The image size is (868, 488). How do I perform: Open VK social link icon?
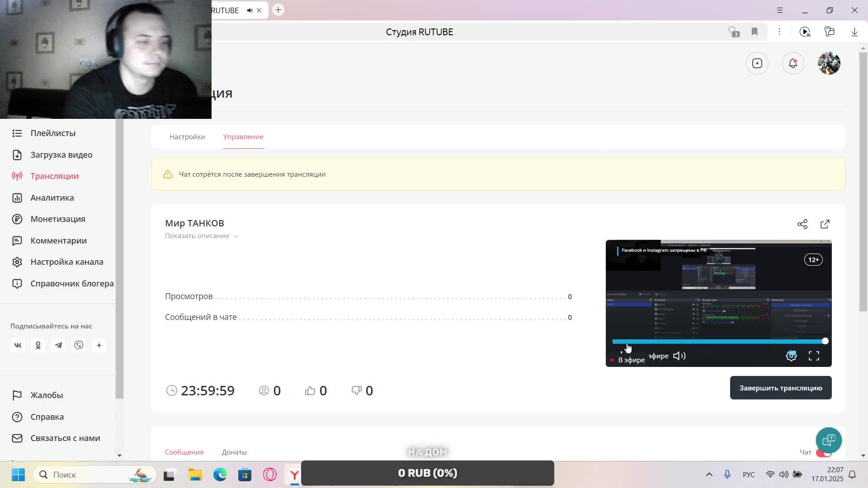(x=18, y=345)
